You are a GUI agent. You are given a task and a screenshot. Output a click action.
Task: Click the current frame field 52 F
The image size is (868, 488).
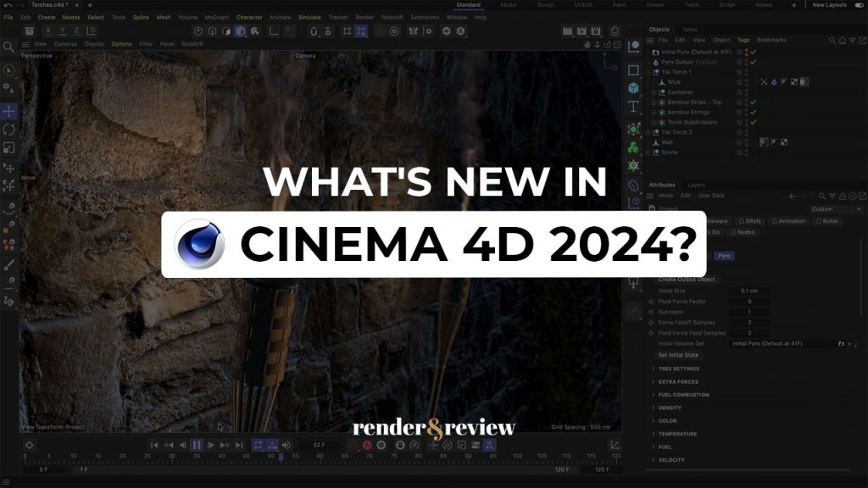pos(320,445)
